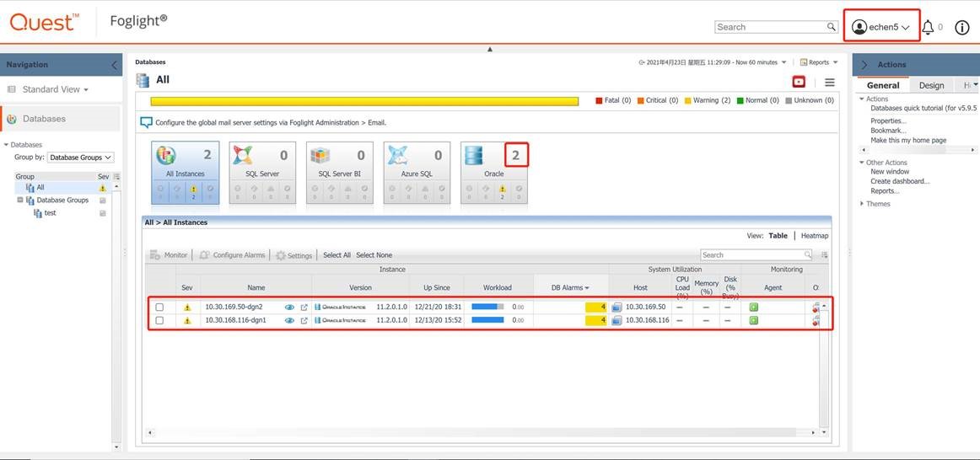Click host icon next to 10.30.168.116
Screen dimensions: 980x460
click(x=617, y=320)
